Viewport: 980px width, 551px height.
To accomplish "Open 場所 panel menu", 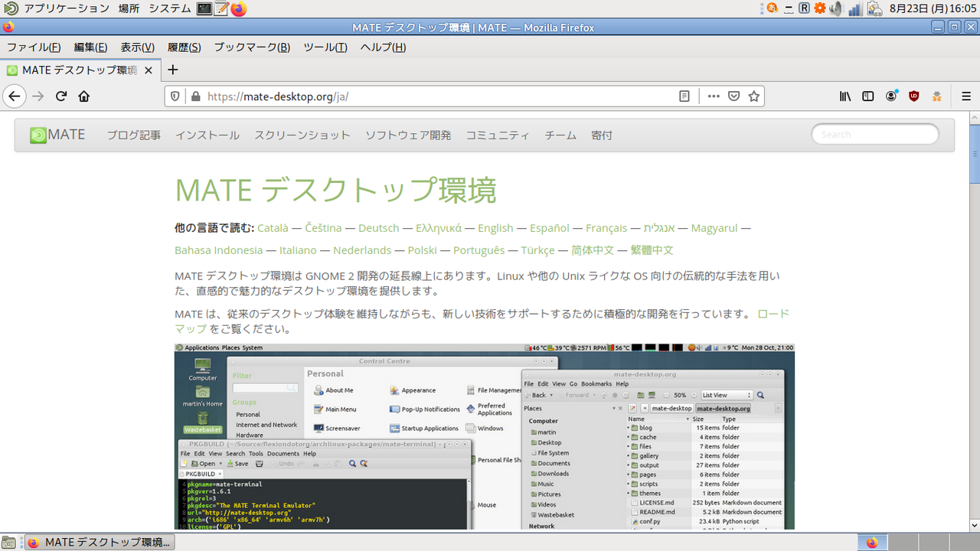I will [x=129, y=8].
